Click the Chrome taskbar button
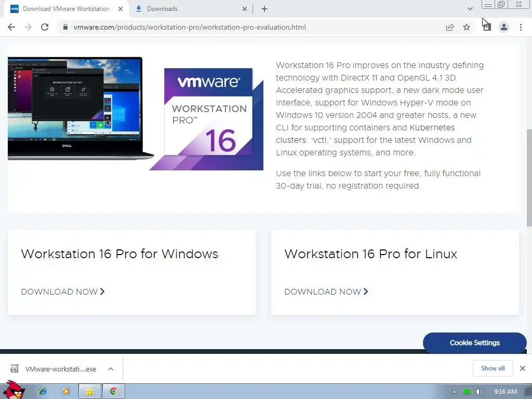 tap(114, 392)
